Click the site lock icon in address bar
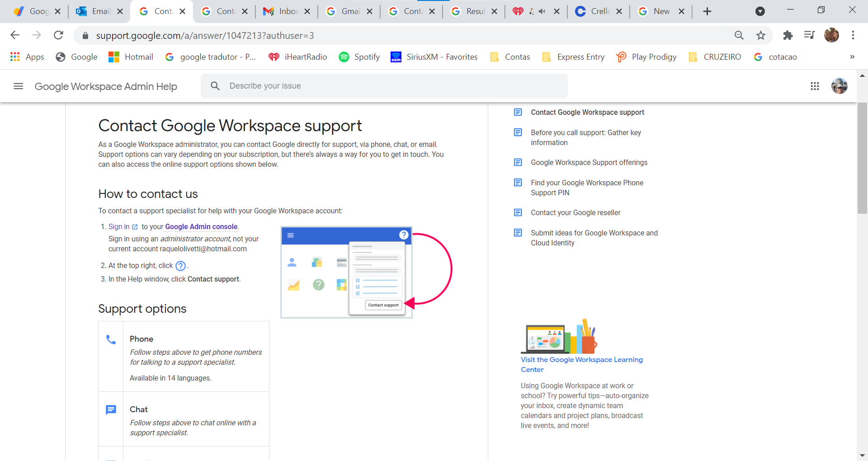Screen dimensions: 868x461 (85, 35)
